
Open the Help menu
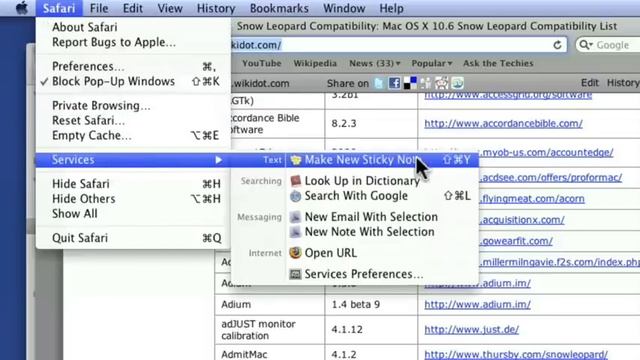[391, 8]
